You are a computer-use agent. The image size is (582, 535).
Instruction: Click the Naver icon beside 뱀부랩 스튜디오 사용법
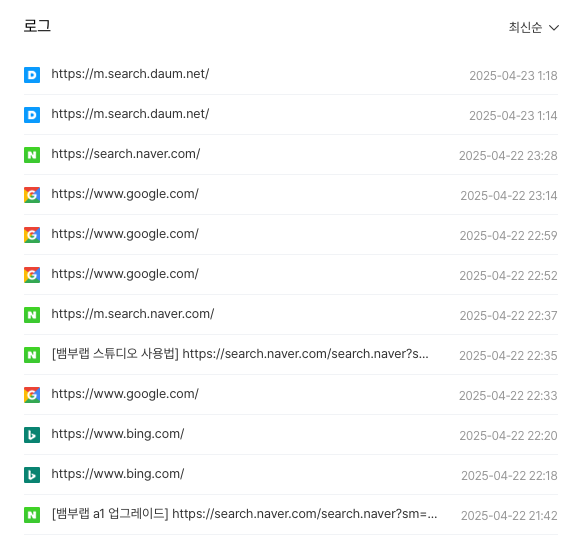point(32,355)
